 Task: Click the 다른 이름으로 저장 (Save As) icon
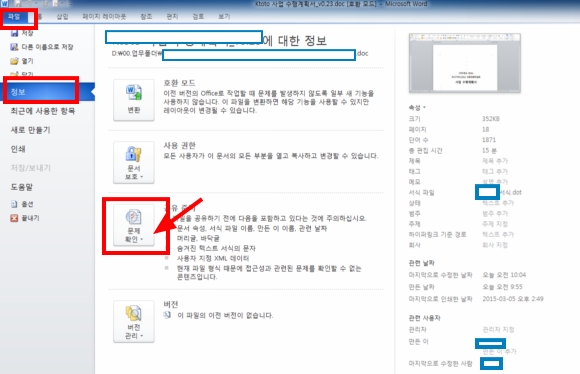(14, 47)
